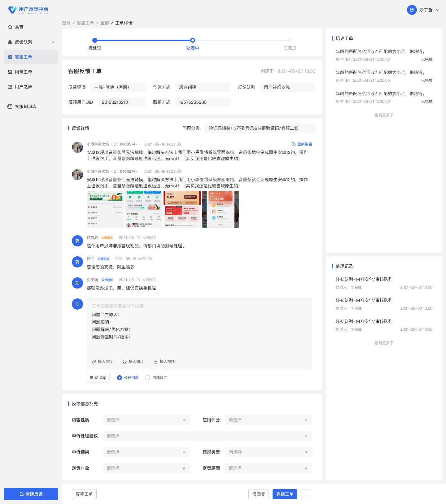Open the 申诉处理建议 dropdown
Image resolution: width=446 pixels, height=504 pixels.
(208, 436)
